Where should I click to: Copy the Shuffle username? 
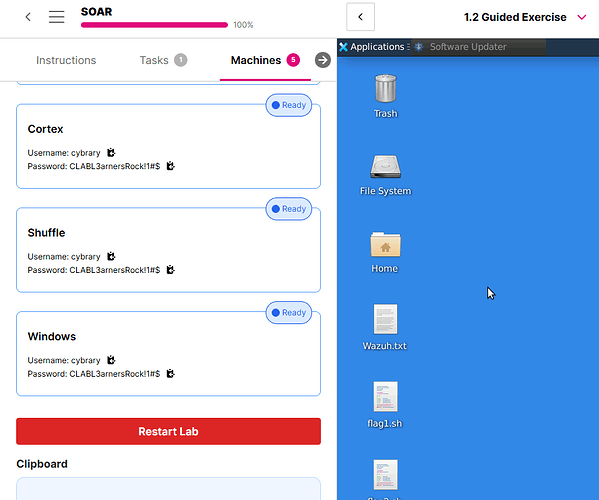[x=111, y=256]
